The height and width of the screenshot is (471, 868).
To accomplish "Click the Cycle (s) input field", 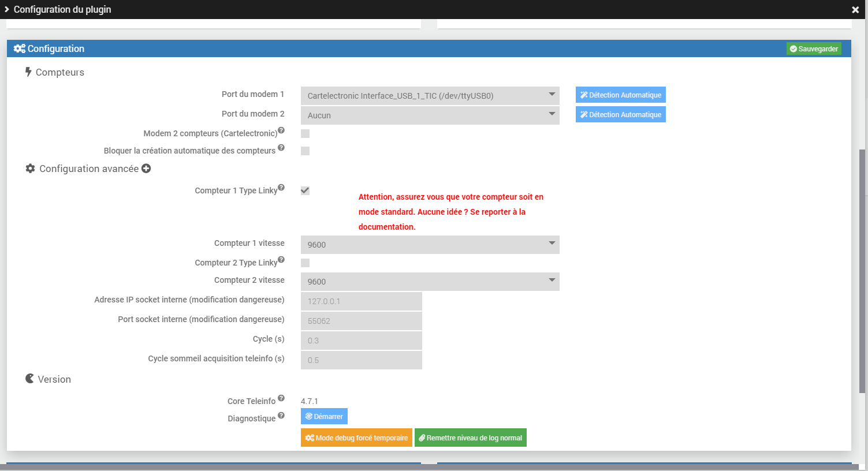I will click(361, 340).
